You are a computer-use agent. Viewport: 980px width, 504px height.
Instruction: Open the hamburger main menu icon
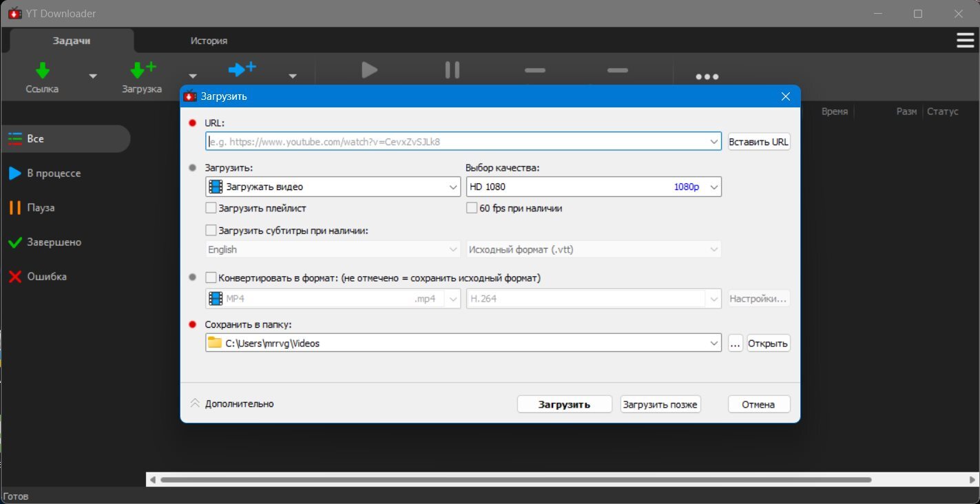pos(966,41)
